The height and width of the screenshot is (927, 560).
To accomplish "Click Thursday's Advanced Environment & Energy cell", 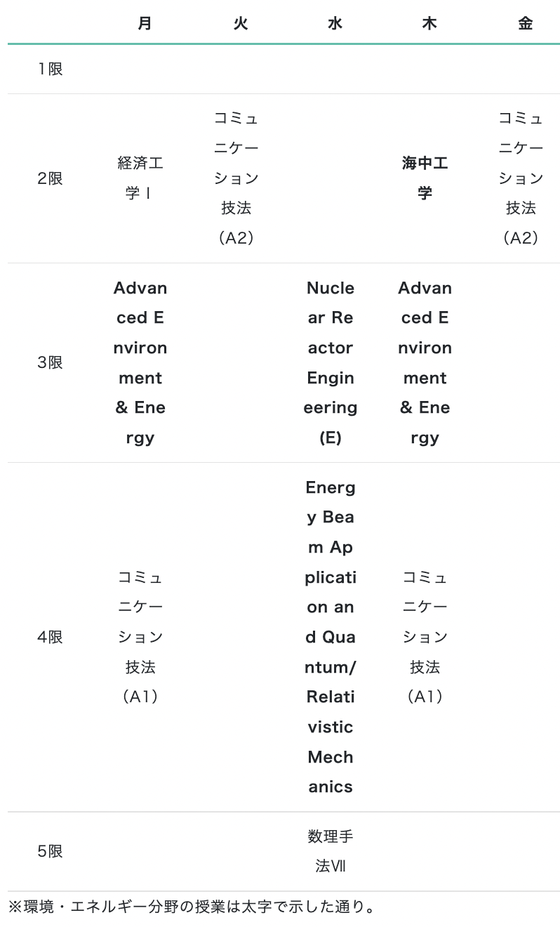I will pos(425,362).
